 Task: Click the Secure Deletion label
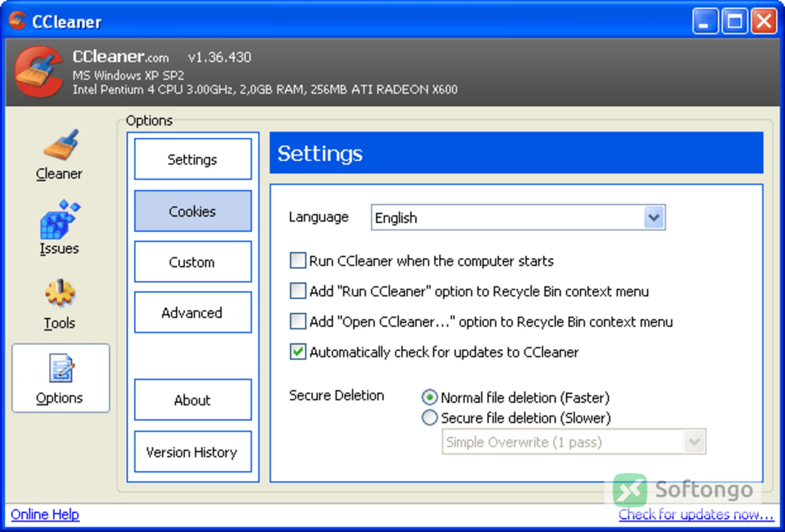(336, 395)
